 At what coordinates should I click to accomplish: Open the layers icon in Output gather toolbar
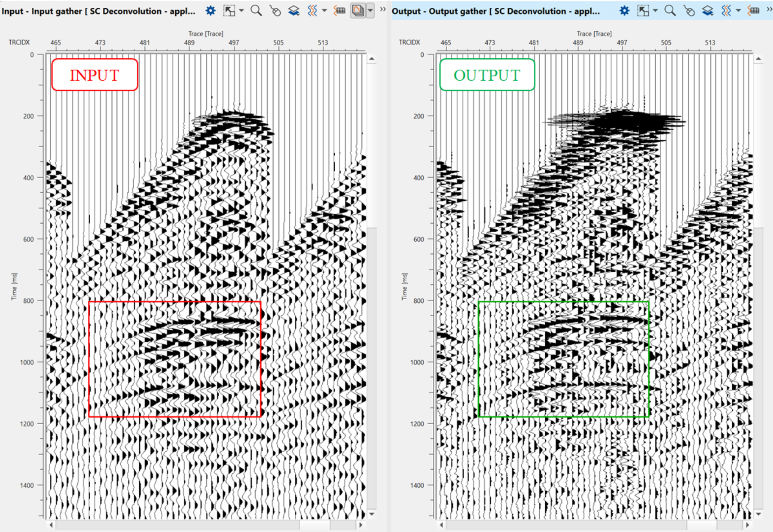tap(708, 11)
